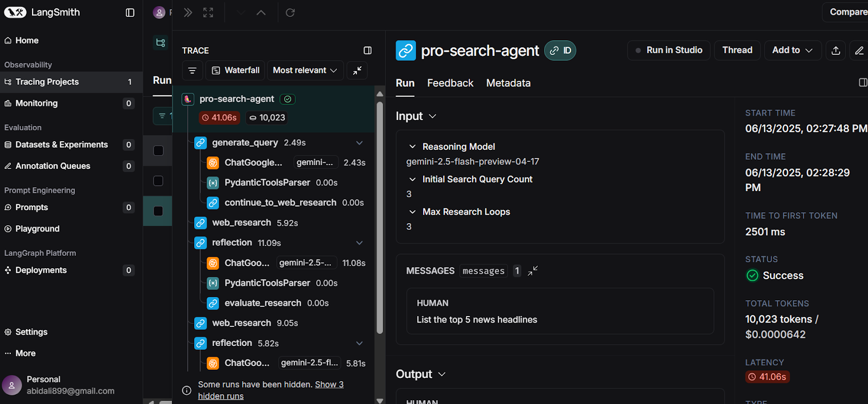
Task: Click the runs table filter icon
Action: coord(162,116)
